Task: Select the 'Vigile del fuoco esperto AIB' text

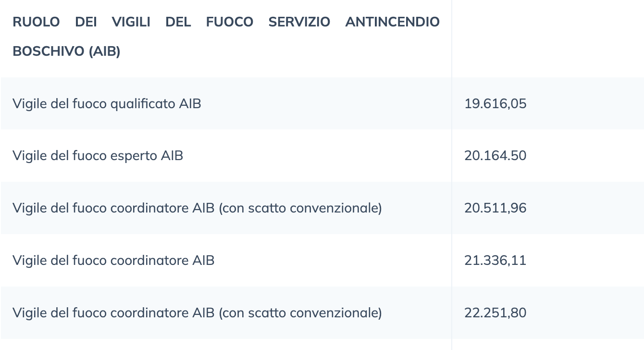Action: point(98,156)
